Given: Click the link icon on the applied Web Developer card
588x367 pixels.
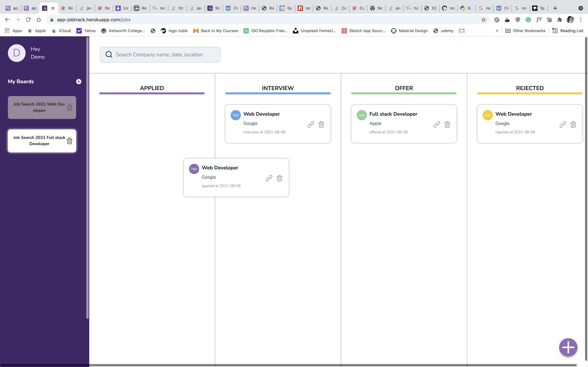Looking at the screenshot, I should pos(269,178).
